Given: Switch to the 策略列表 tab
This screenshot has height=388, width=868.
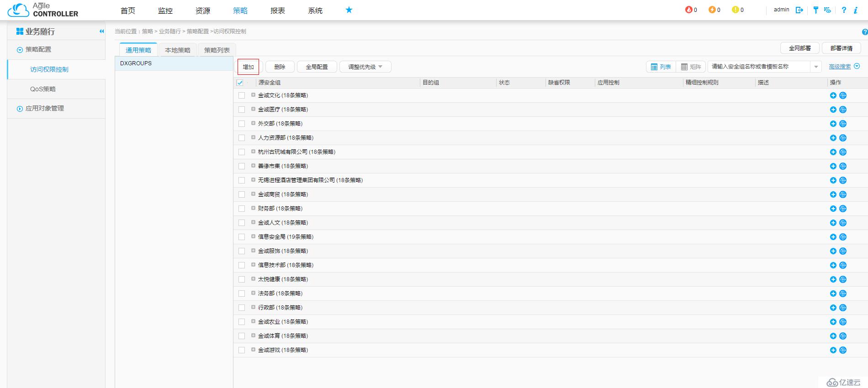Looking at the screenshot, I should pyautogui.click(x=217, y=50).
